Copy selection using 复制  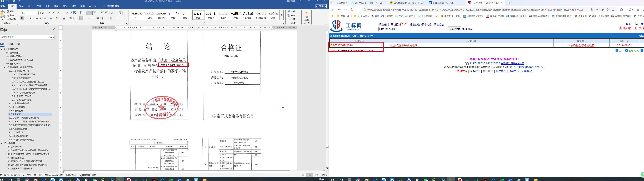click(11, 15)
